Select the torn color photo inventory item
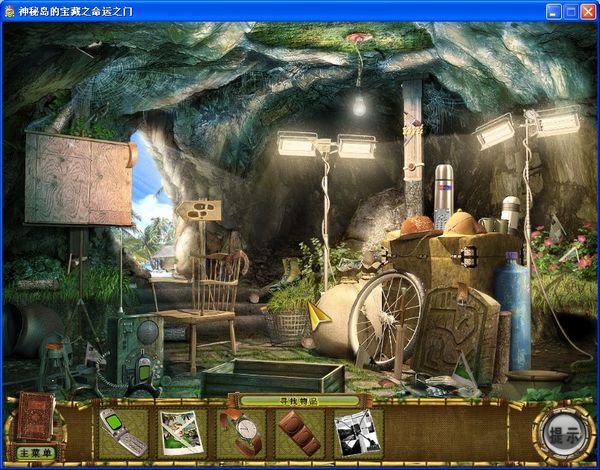This screenshot has height=470, width=600. (x=181, y=432)
